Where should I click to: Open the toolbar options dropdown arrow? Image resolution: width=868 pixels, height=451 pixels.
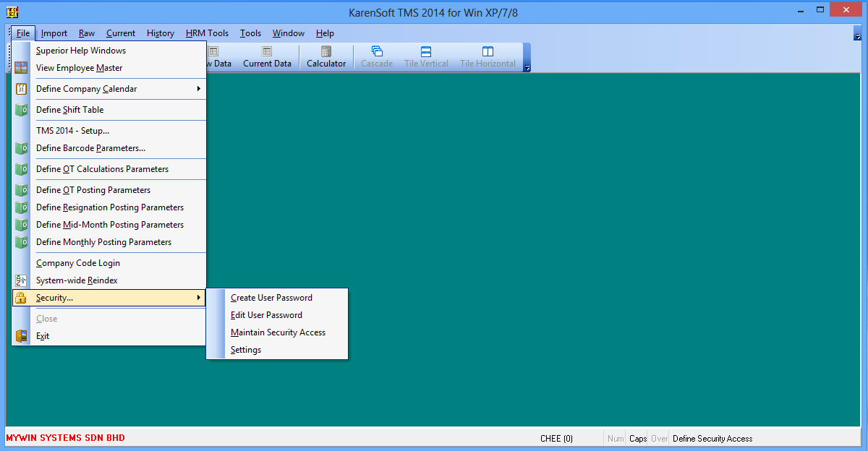(x=527, y=68)
